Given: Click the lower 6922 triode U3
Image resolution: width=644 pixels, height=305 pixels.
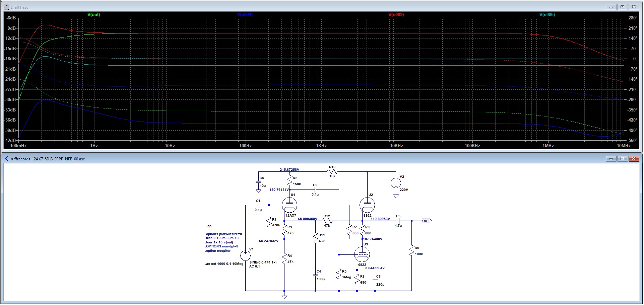Looking at the screenshot, I should [x=362, y=254].
